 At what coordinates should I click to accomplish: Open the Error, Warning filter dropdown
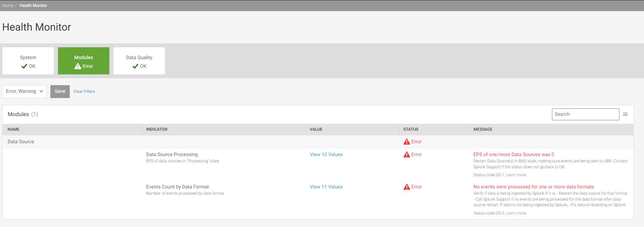[24, 91]
